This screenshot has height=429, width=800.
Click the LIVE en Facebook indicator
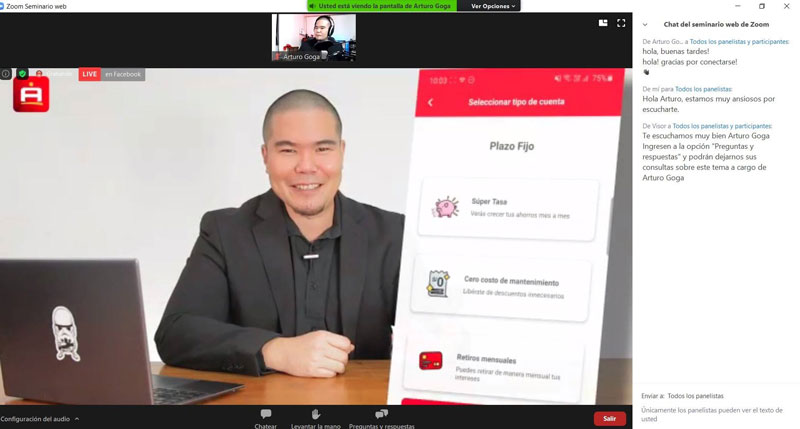point(112,74)
